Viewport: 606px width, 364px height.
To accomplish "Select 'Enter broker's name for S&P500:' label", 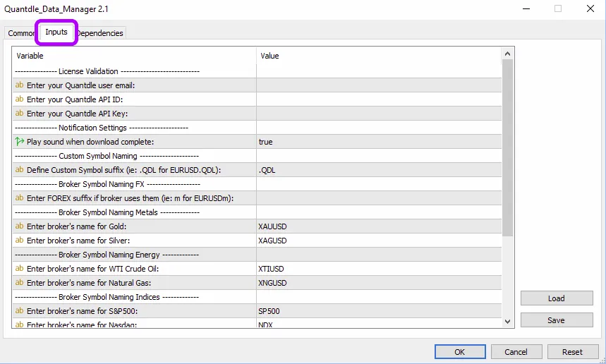I will [x=83, y=311].
